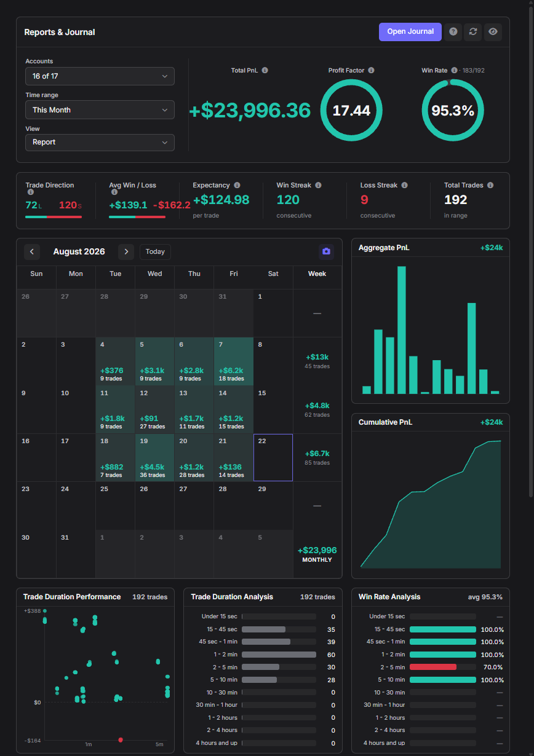Select August 14 cell with +$1.2k
The height and width of the screenshot is (756, 534).
point(233,409)
